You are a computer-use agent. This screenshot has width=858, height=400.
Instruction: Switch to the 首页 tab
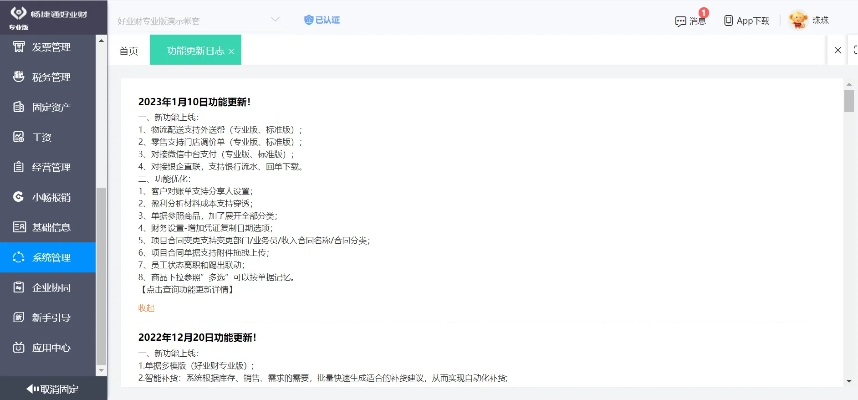pos(129,50)
